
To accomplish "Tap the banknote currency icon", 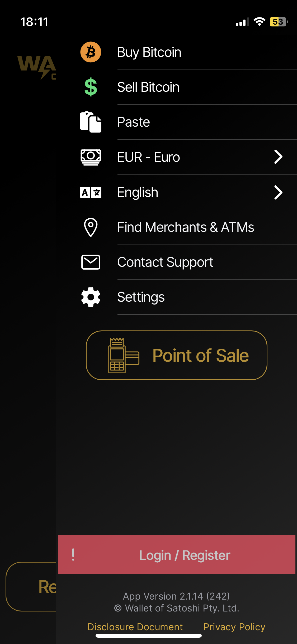I will pos(91,157).
